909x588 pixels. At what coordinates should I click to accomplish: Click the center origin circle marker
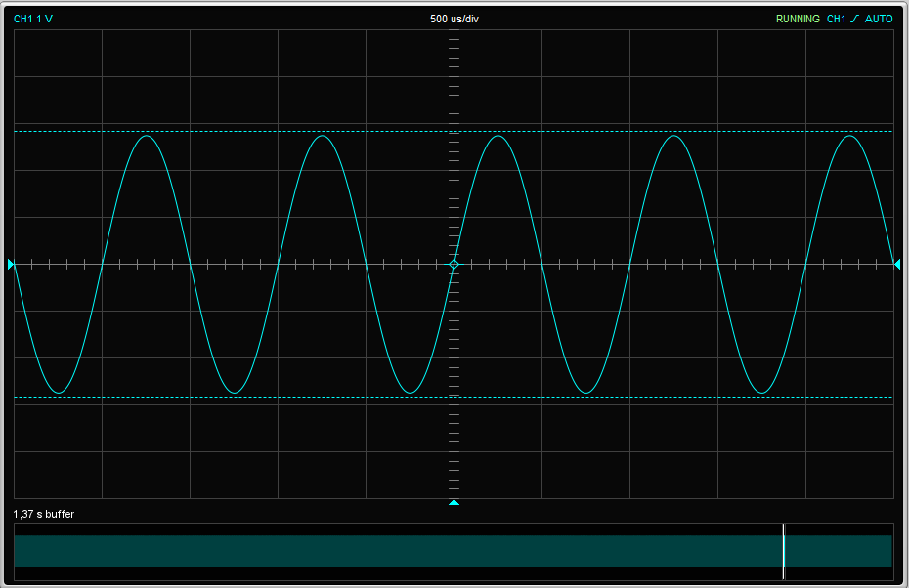click(454, 265)
